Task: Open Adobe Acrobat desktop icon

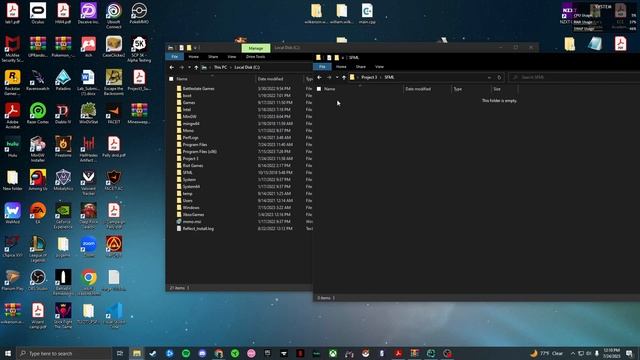Action: (13, 116)
